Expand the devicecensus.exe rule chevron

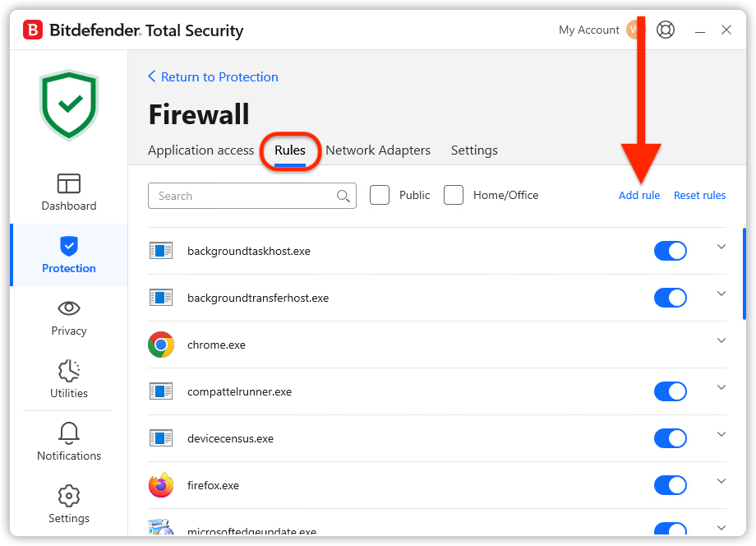point(721,434)
